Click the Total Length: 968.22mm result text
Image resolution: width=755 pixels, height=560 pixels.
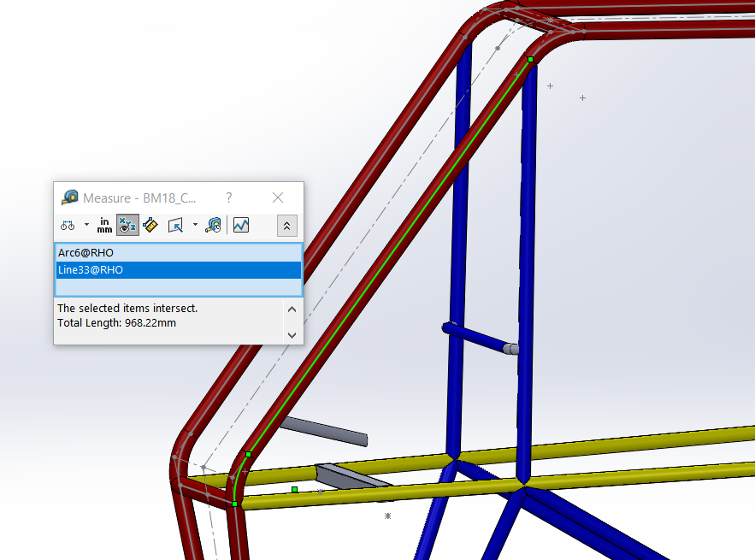(116, 323)
